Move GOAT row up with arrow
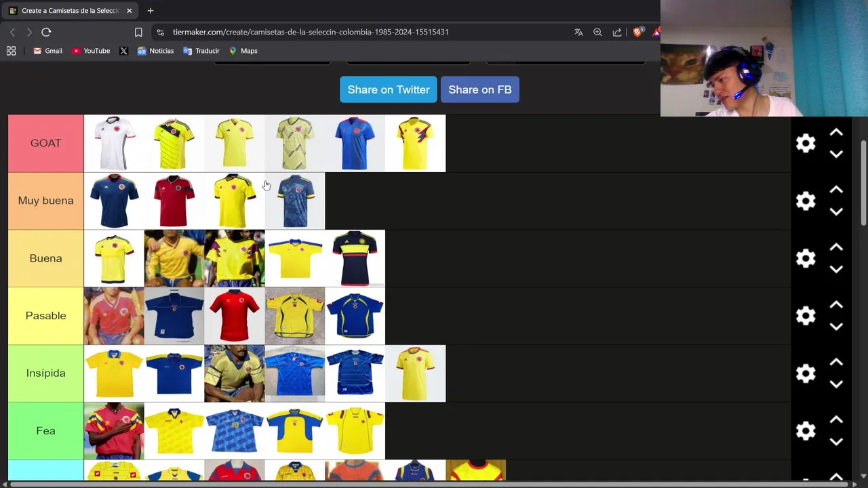Viewport: 868px width, 488px height. point(836,133)
